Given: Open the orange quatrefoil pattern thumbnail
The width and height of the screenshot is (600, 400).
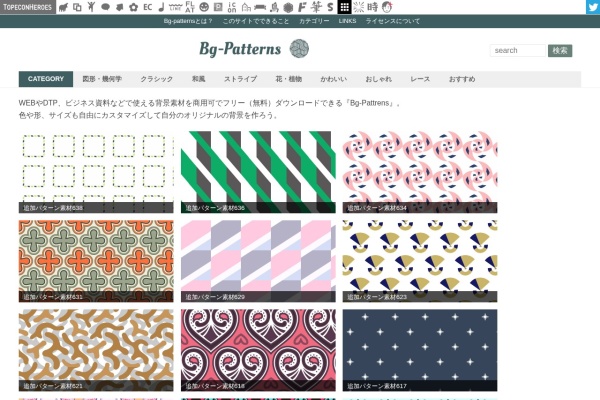Looking at the screenshot, I should (96, 261).
